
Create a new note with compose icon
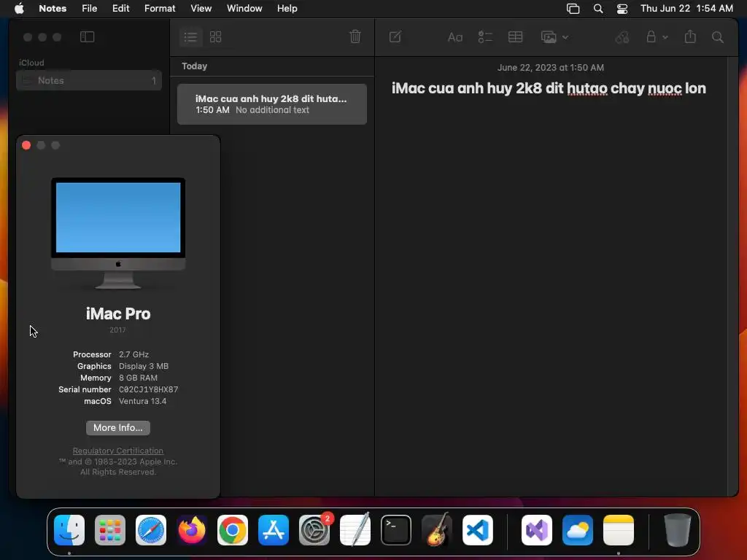coord(395,36)
